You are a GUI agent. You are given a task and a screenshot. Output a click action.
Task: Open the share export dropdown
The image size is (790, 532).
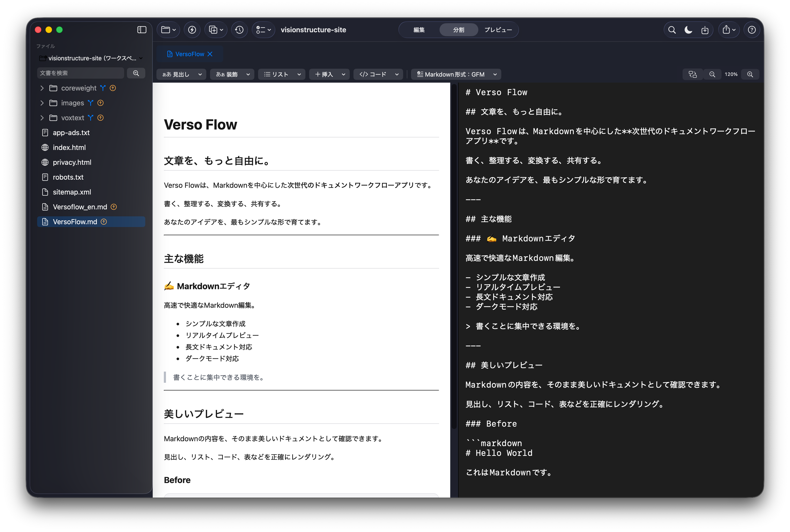coord(728,30)
